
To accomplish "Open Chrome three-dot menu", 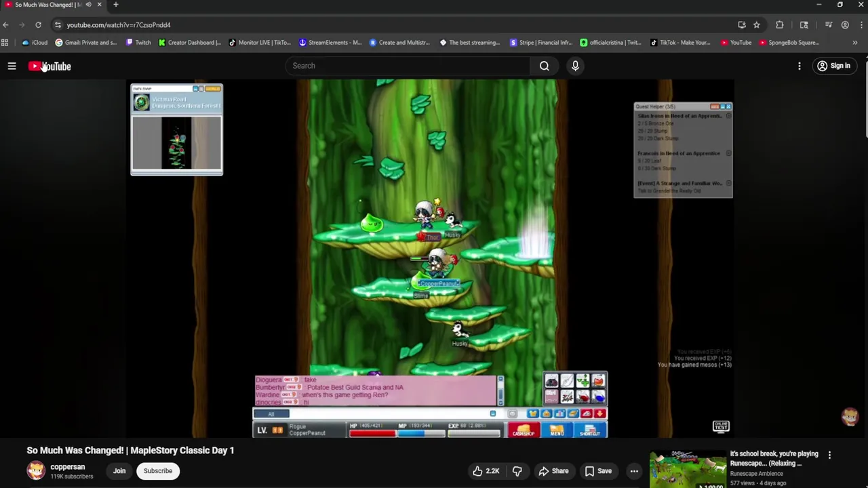I will (x=861, y=25).
